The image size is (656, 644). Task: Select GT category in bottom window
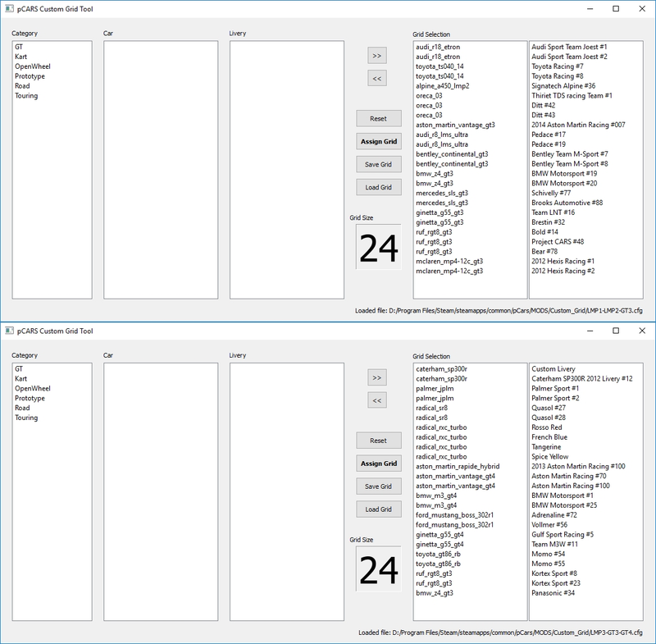pyautogui.click(x=19, y=368)
